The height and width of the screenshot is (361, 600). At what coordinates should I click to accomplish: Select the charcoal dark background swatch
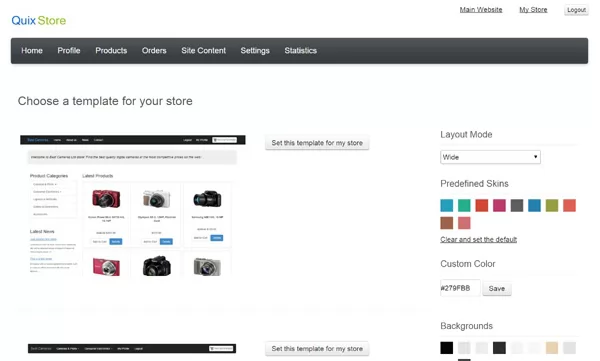[x=499, y=348]
